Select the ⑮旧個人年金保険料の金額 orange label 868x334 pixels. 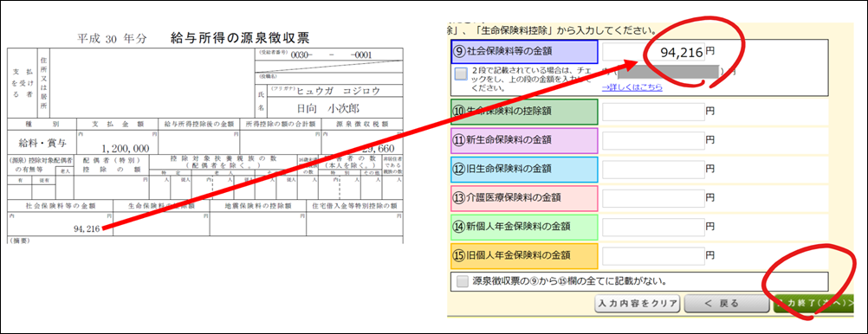tap(525, 255)
